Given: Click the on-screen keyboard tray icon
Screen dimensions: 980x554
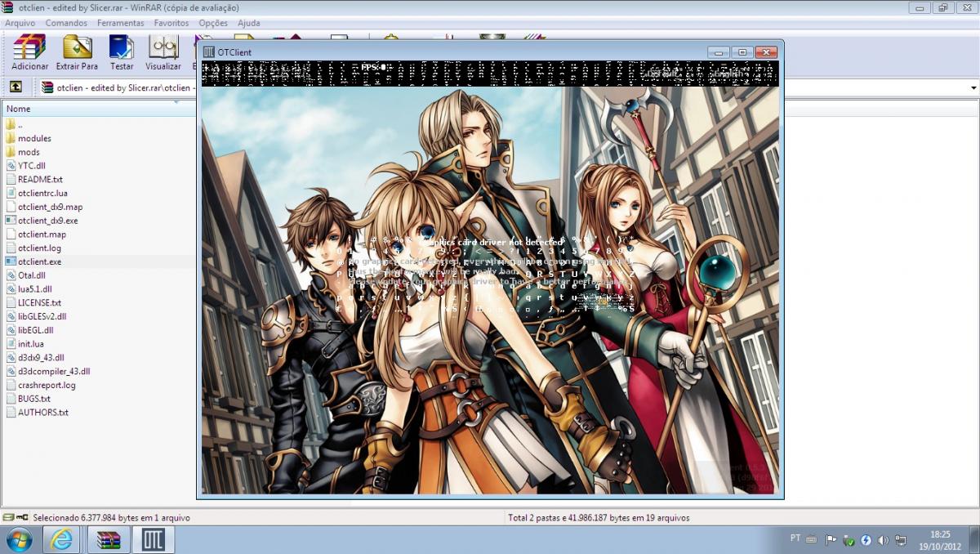Looking at the screenshot, I should (811, 539).
